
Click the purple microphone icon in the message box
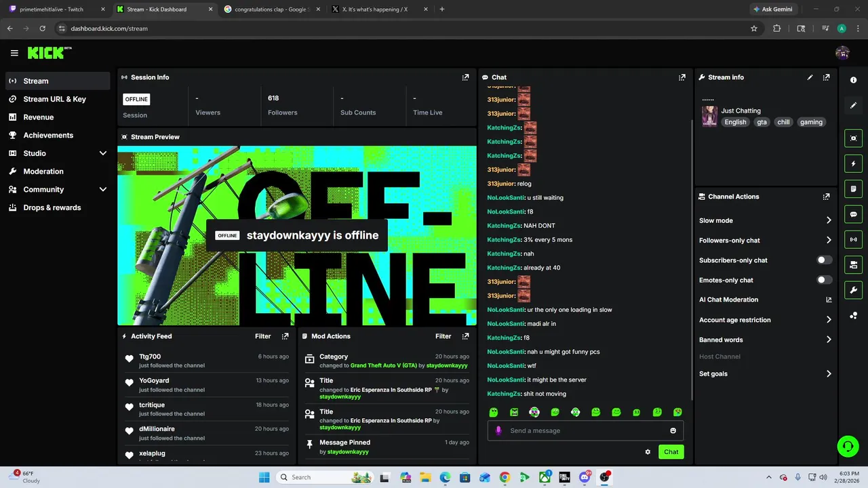point(498,430)
